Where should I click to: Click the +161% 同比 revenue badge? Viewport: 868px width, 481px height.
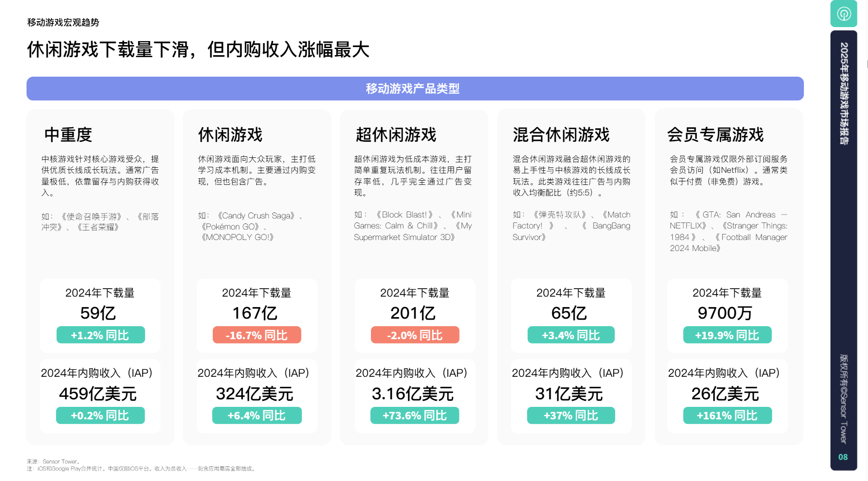(x=727, y=415)
